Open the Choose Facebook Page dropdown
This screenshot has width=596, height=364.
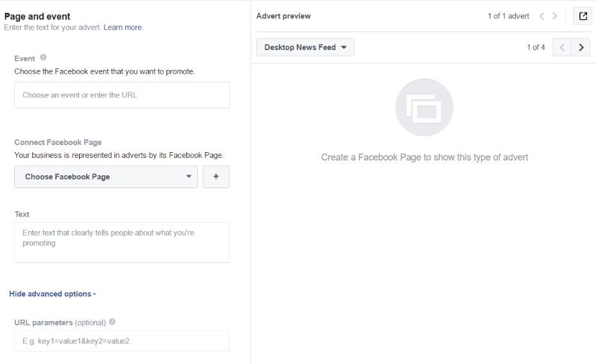click(106, 177)
